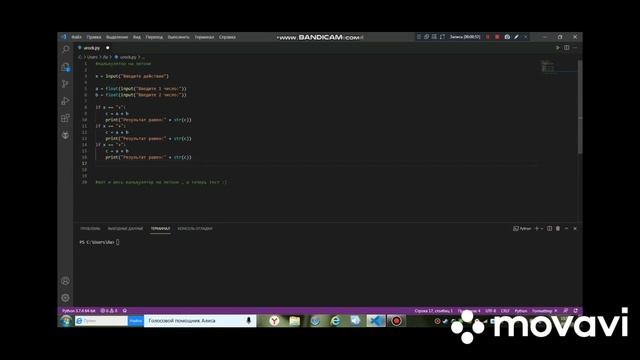Open the notifications bell in status bar
The width and height of the screenshot is (640, 360).
(x=576, y=311)
